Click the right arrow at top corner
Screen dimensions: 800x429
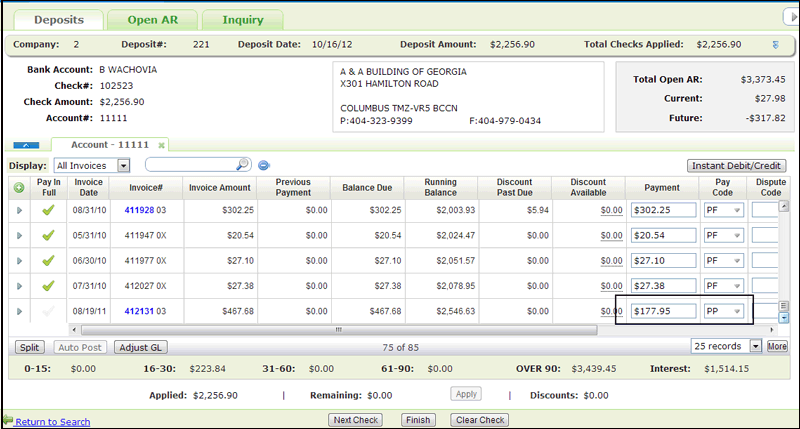[791, 17]
